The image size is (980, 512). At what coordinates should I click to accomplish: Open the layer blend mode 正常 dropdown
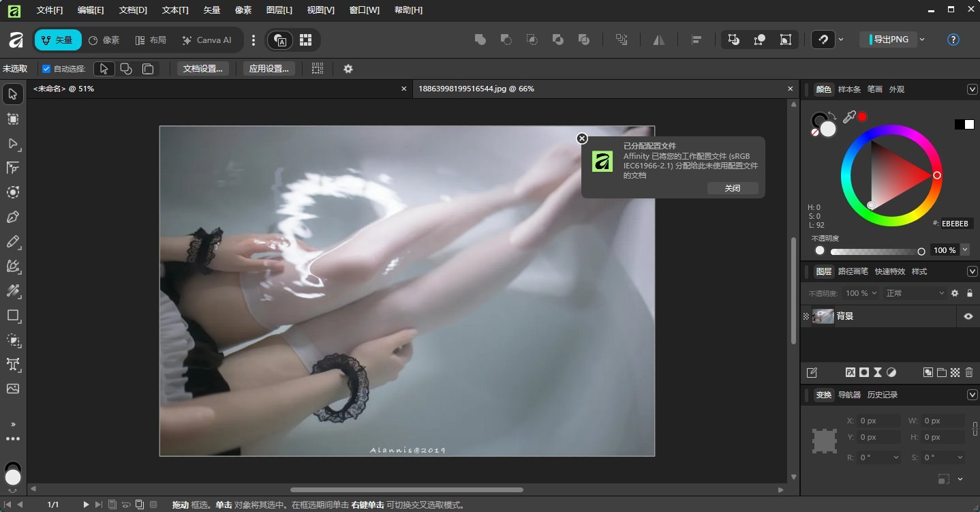tap(914, 293)
